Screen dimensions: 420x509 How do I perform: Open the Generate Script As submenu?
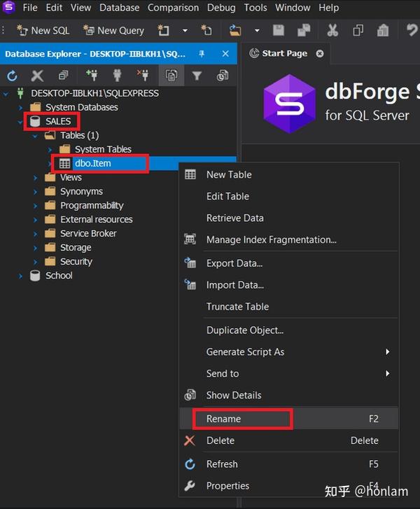coord(289,352)
